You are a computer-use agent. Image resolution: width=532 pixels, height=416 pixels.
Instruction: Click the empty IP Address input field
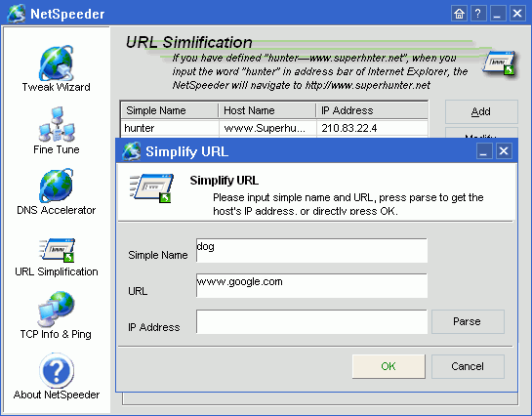(x=311, y=321)
